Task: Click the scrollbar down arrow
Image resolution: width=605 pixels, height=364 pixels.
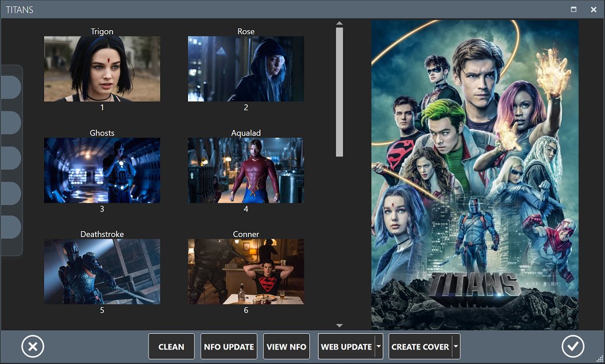Action: [339, 325]
